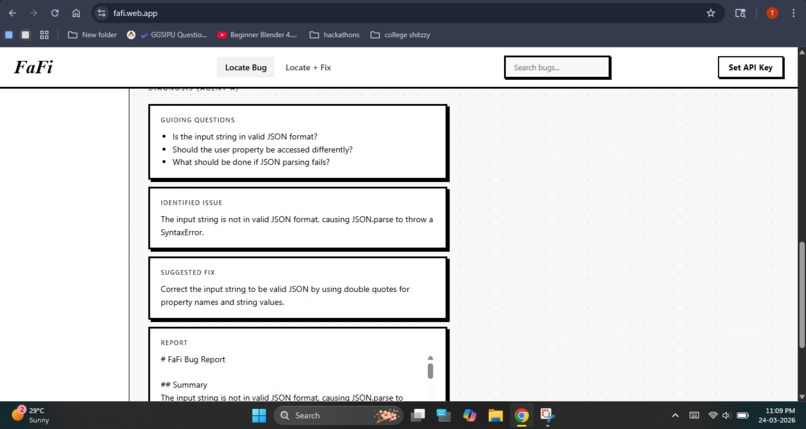The height and width of the screenshot is (429, 806).
Task: Open the battery status tray icon
Action: (x=742, y=415)
